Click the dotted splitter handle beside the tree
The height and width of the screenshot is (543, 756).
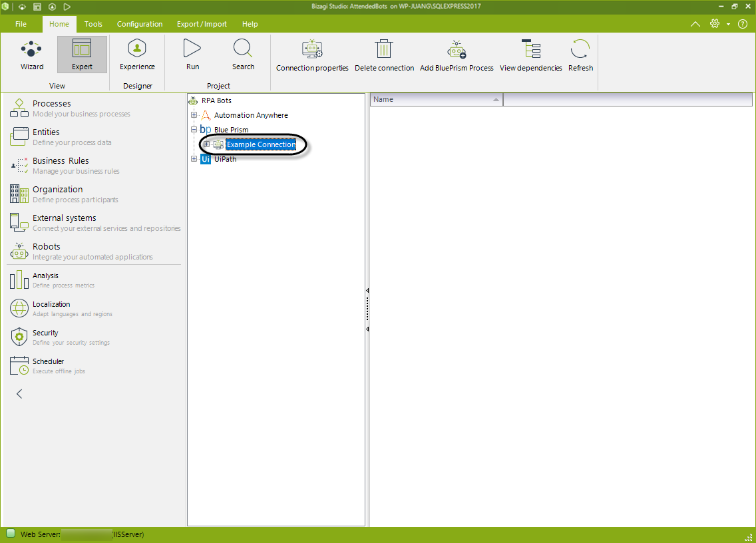[367, 309]
